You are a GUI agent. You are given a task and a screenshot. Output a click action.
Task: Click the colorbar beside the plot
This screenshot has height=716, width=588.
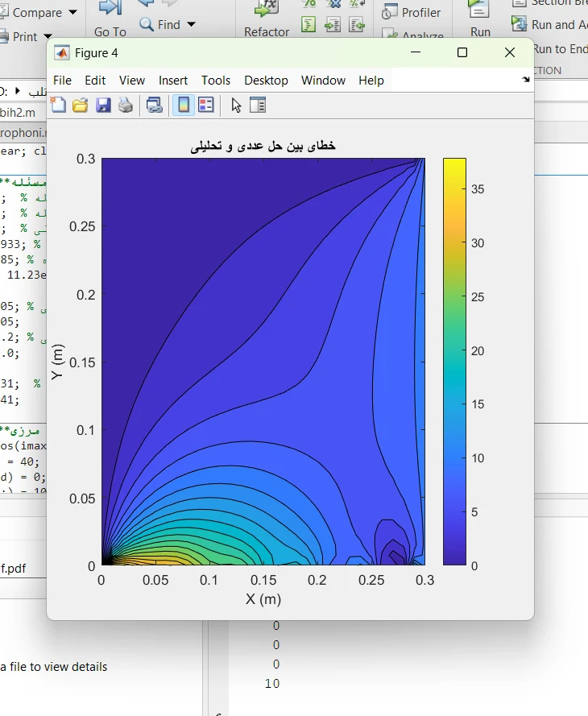(454, 362)
